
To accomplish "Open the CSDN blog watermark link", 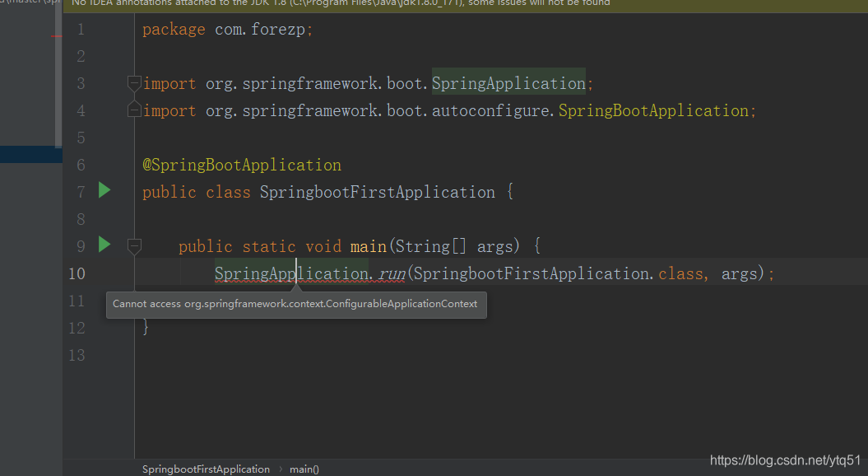I will (x=784, y=460).
